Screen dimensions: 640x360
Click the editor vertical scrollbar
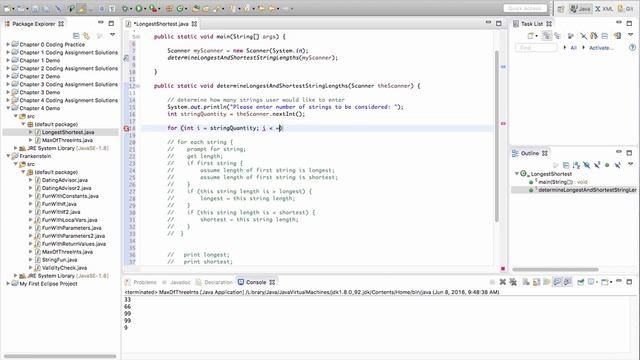click(x=497, y=137)
